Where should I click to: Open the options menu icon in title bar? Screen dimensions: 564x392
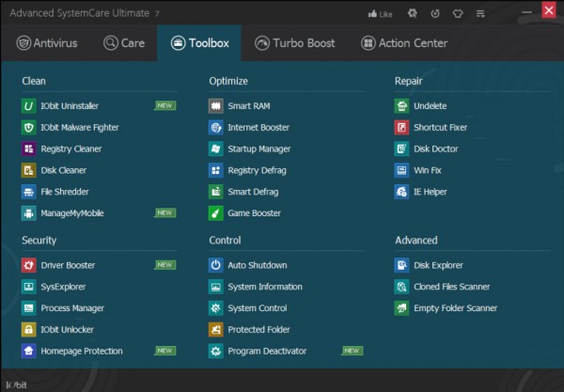[x=480, y=14]
